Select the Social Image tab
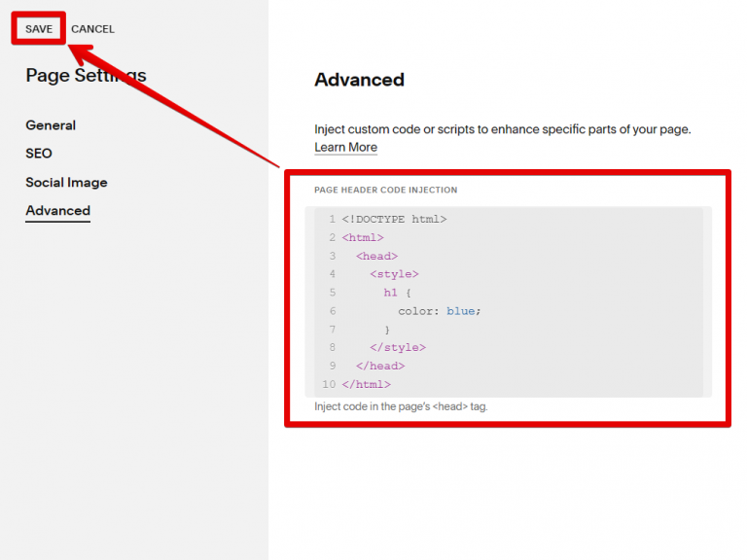747x560 pixels. click(66, 183)
